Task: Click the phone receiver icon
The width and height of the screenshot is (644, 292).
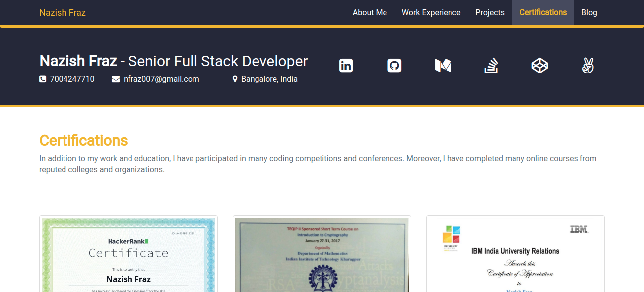Action: [x=43, y=78]
